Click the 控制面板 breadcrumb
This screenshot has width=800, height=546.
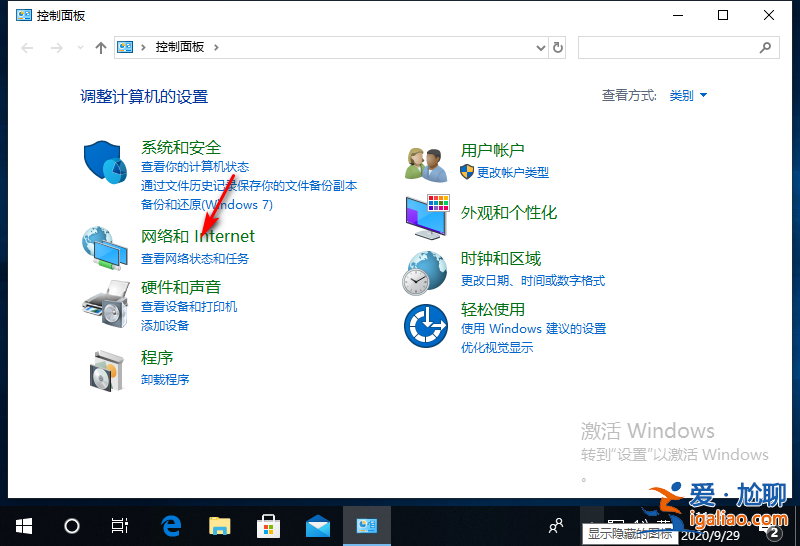point(180,47)
